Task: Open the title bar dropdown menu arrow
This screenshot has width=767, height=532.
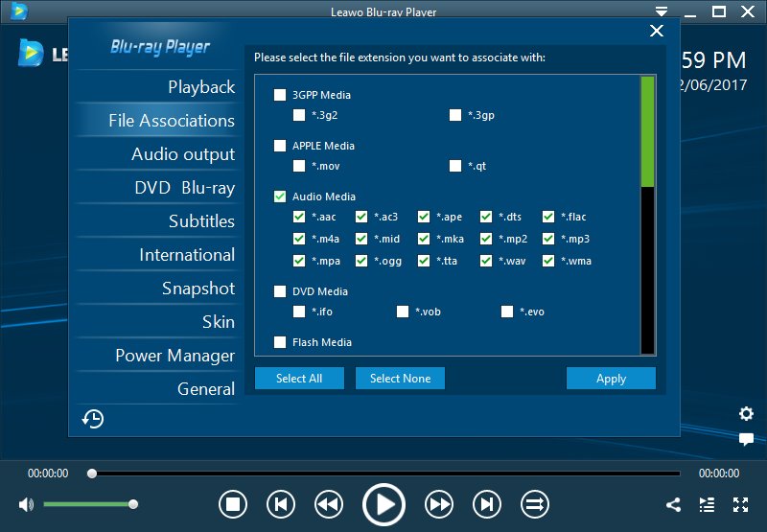Action: (660, 12)
